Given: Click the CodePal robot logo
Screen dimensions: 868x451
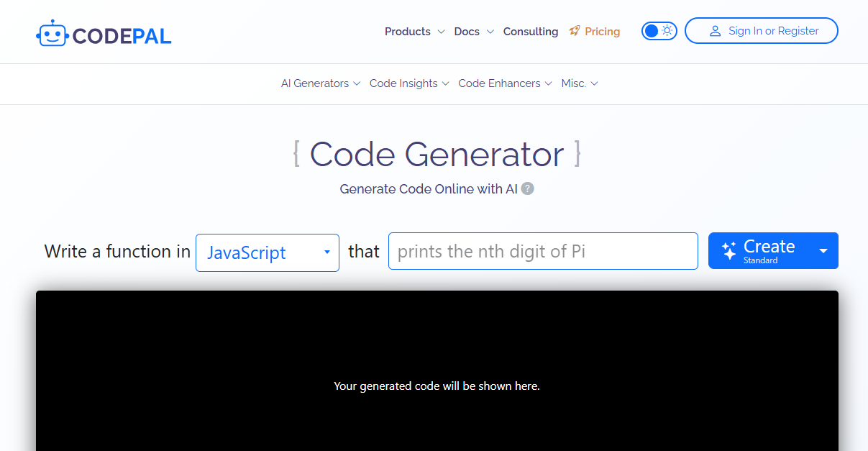Looking at the screenshot, I should [x=51, y=34].
